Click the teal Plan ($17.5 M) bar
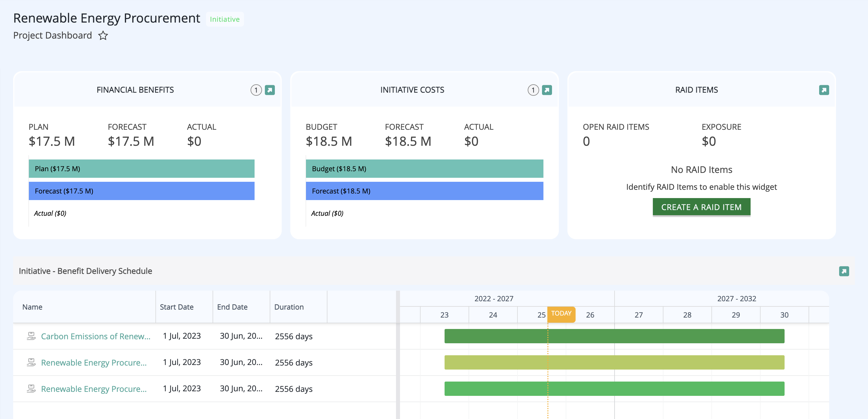Viewport: 868px width, 419px height. click(141, 169)
